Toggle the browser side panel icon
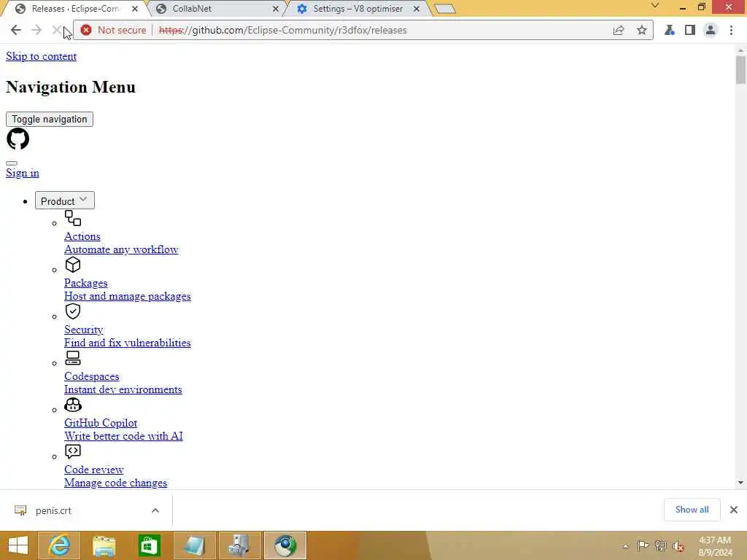This screenshot has height=560, width=747. [690, 30]
